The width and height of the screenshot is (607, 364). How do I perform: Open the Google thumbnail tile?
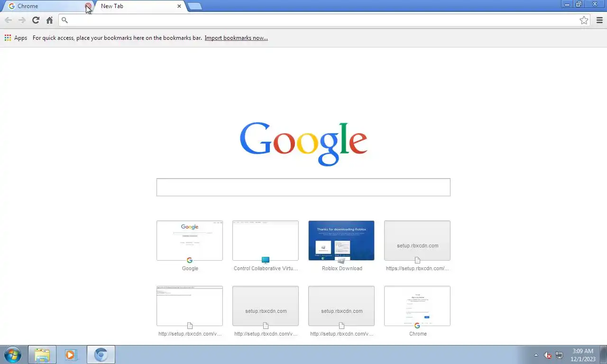(190, 240)
